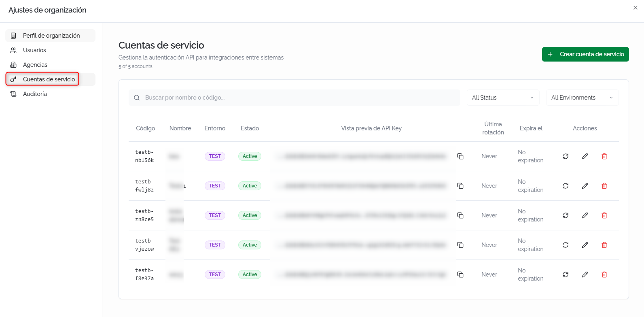Viewport: 644px width, 317px height.
Task: Close the organization settings dialog
Action: tap(636, 8)
